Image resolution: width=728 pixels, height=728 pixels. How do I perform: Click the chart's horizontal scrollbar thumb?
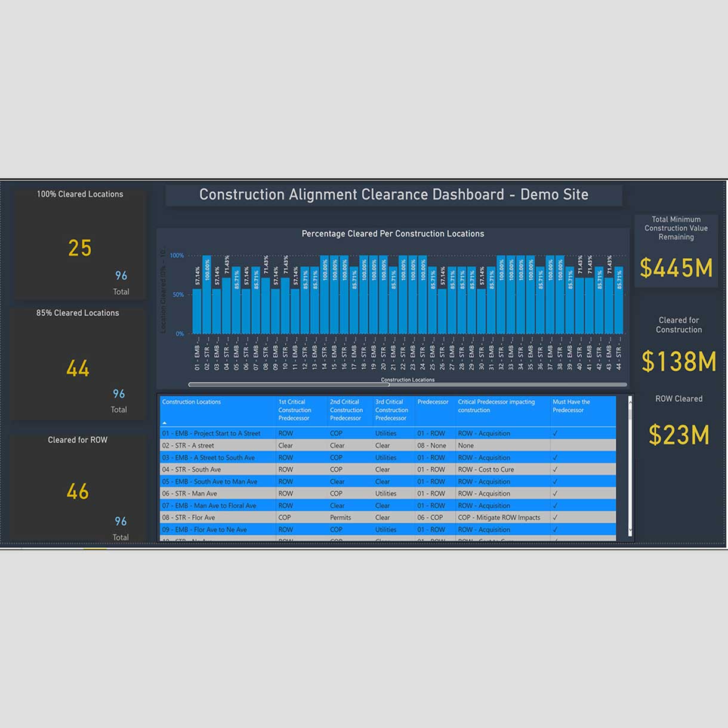(289, 385)
